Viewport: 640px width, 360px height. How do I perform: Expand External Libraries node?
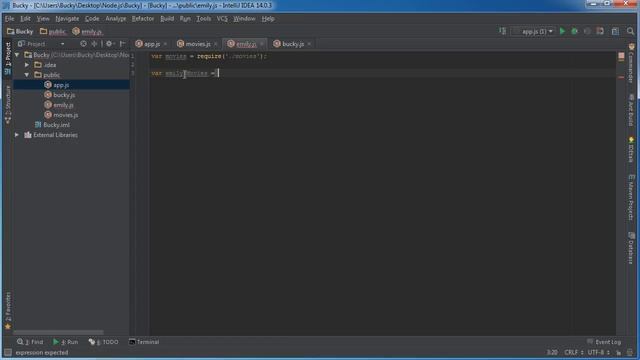pyautogui.click(x=17, y=135)
